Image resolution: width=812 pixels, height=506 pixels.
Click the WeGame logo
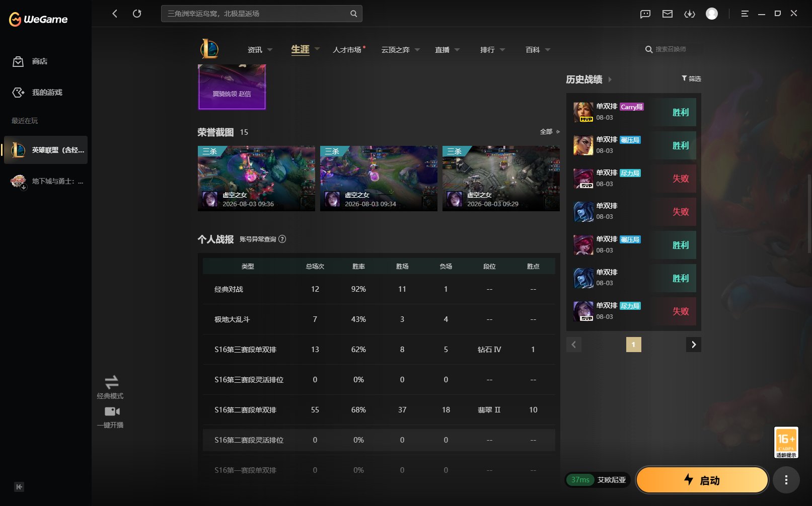point(38,19)
